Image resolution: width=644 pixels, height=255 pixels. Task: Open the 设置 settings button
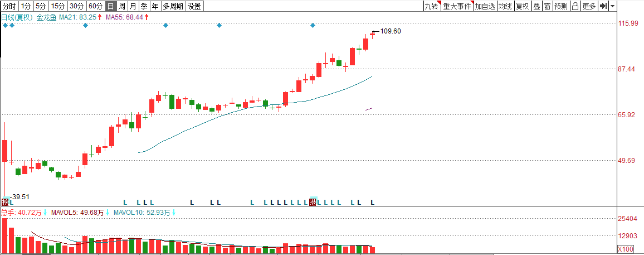coord(194,6)
